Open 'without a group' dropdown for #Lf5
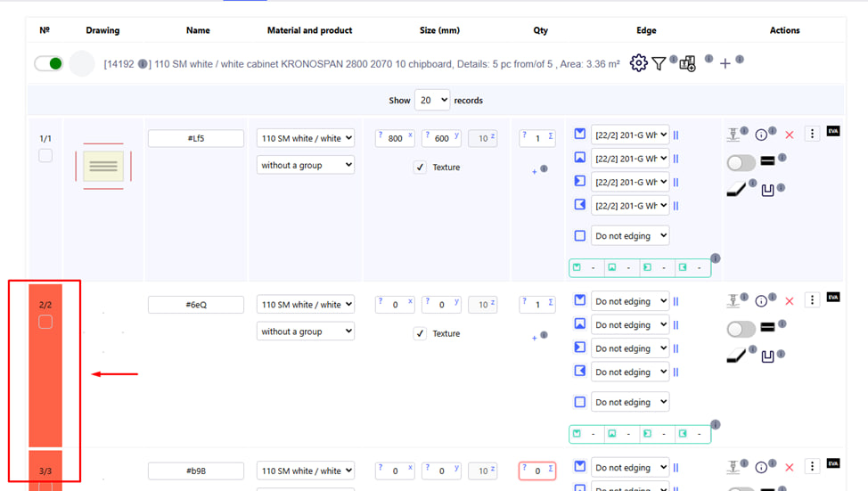The height and width of the screenshot is (491, 868). pyautogui.click(x=306, y=165)
